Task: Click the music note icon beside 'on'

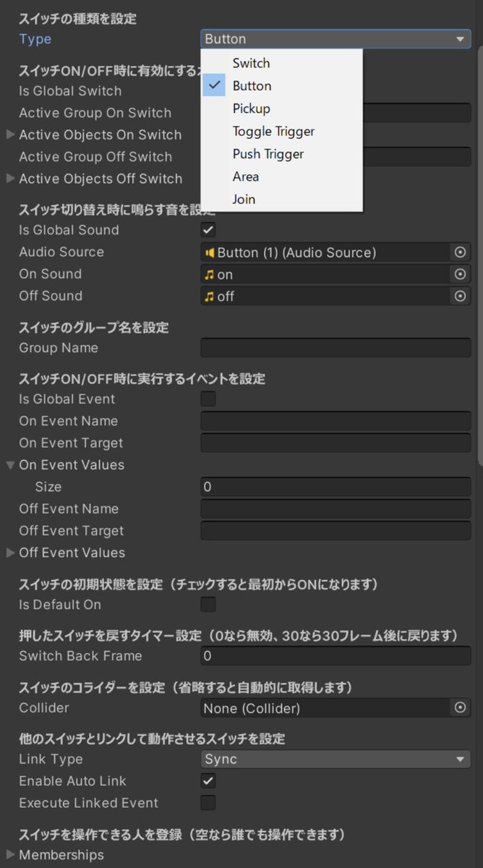Action: 210,275
